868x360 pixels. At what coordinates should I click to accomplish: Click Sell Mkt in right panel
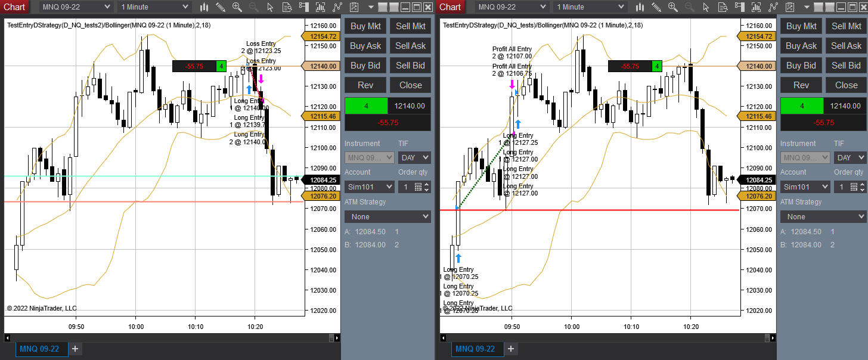click(847, 26)
